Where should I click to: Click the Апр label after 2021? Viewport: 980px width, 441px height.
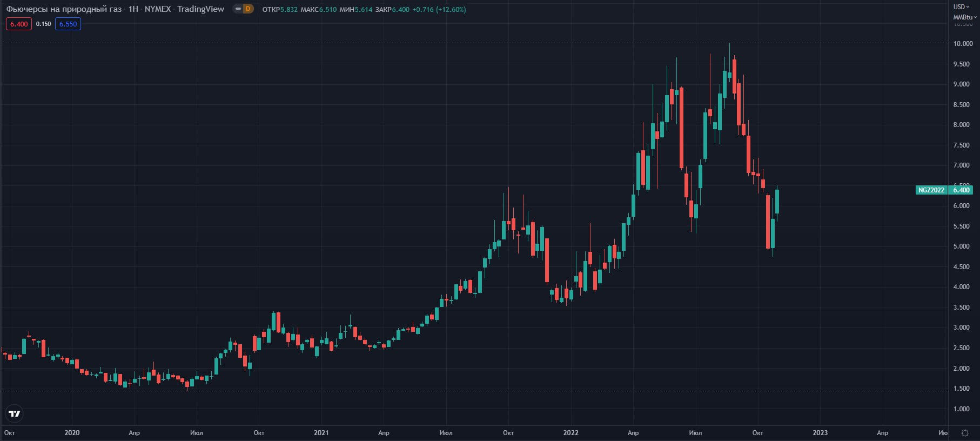click(x=384, y=433)
